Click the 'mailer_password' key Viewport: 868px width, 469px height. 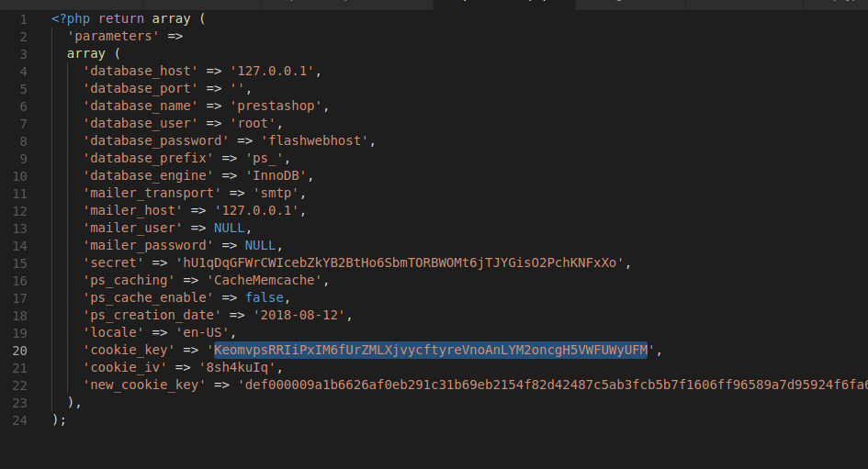(x=149, y=245)
